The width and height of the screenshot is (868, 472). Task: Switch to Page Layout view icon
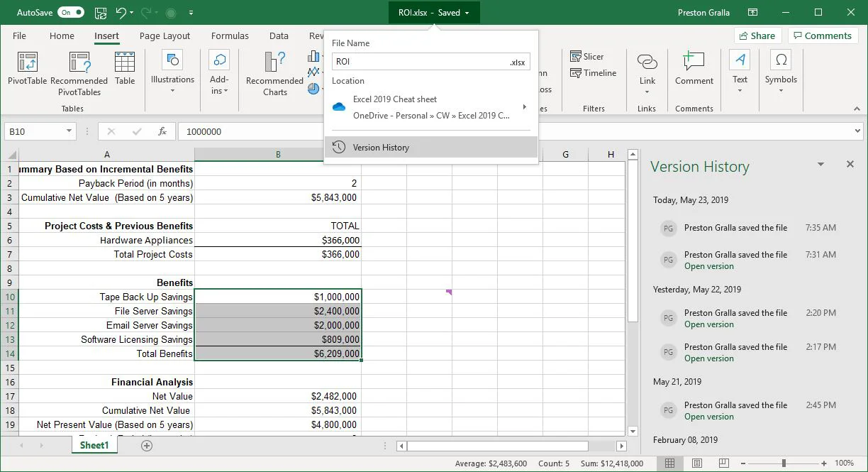pos(697,463)
